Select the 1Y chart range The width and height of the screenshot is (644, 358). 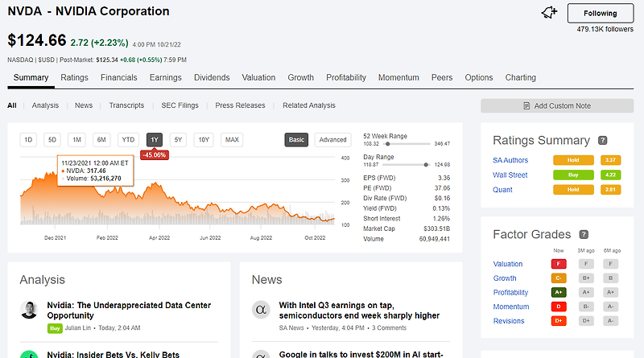[x=155, y=140]
